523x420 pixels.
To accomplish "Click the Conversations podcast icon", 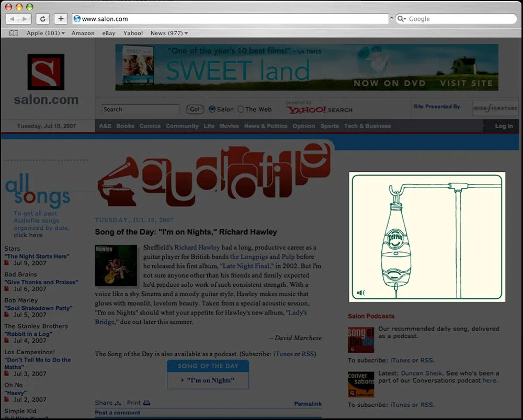I will 361,384.
